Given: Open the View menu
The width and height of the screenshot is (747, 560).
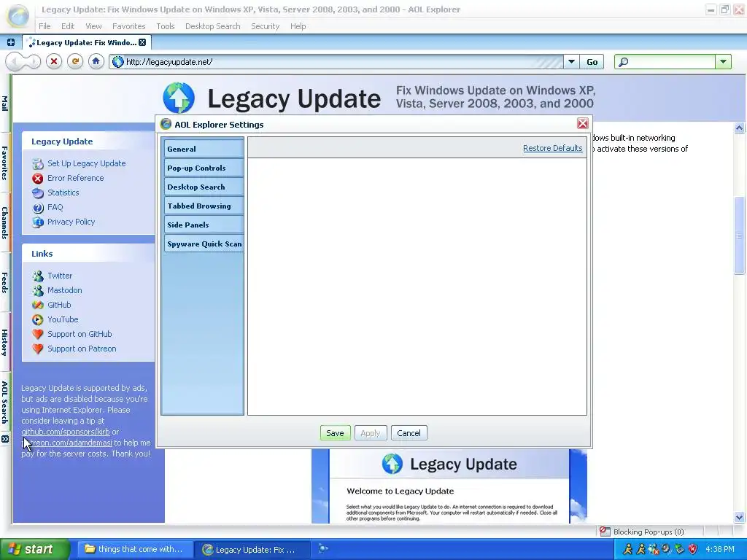Looking at the screenshot, I should [x=93, y=26].
